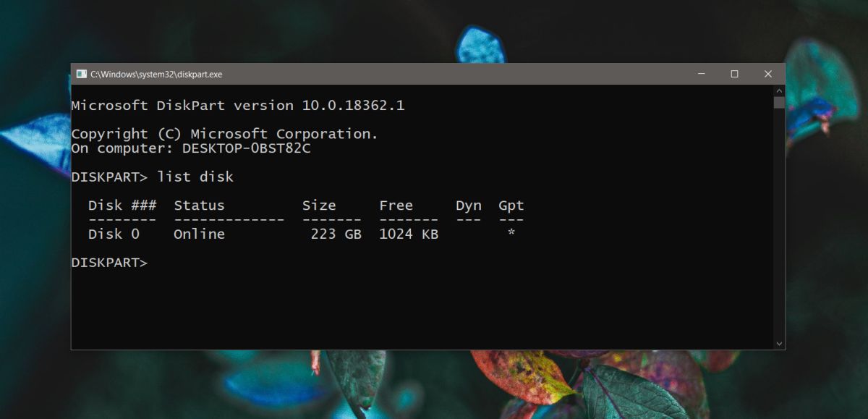This screenshot has width=868, height=419.
Task: Minimize the diskpart console window
Action: click(x=700, y=74)
